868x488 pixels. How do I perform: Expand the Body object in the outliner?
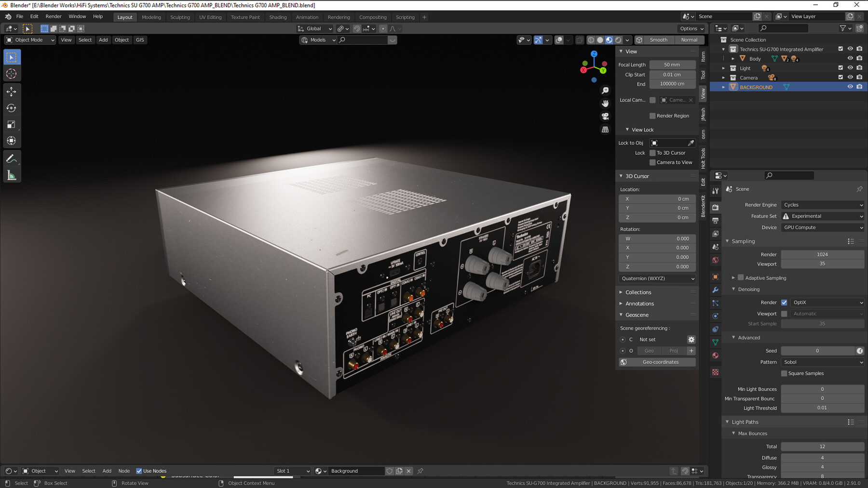pos(732,58)
